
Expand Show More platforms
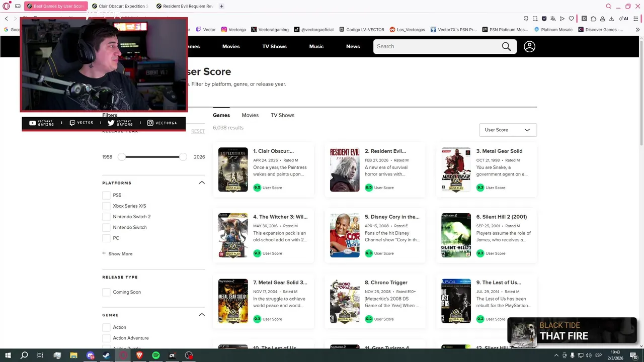(117, 254)
